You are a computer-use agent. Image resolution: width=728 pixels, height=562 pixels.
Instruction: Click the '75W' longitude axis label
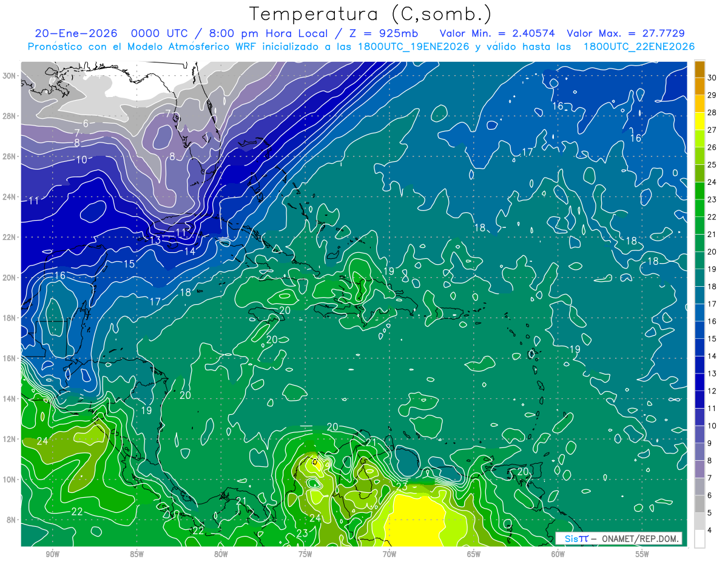305,554
